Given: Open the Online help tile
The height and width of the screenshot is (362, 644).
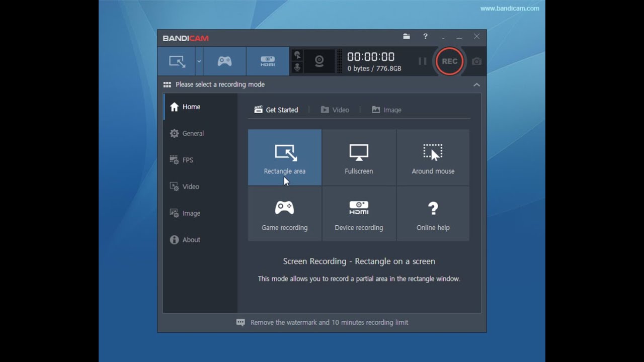Looking at the screenshot, I should tap(433, 214).
